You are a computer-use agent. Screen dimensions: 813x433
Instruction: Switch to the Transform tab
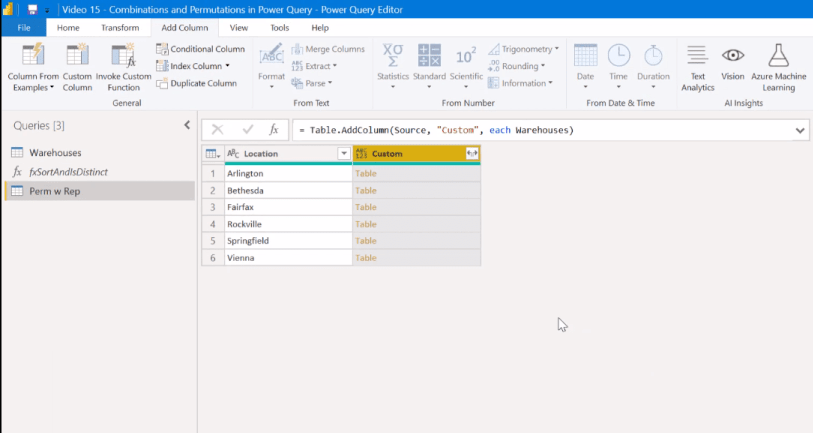click(x=120, y=27)
